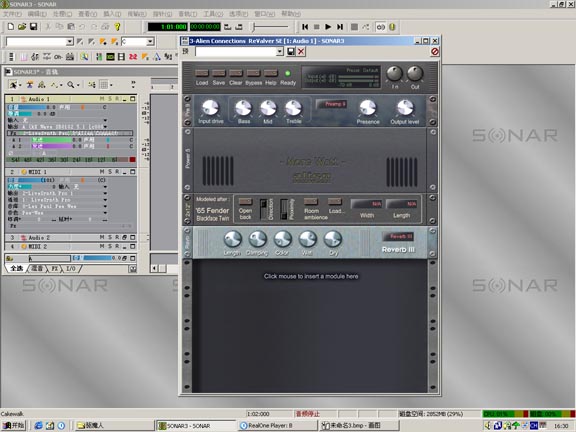Open the preset dropdown in ReValver window
This screenshot has height=432, width=576.
tap(280, 51)
